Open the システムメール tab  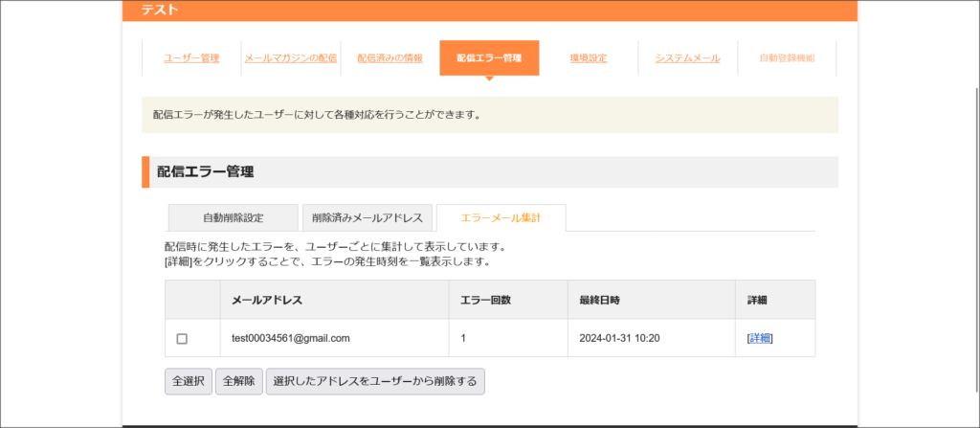(x=687, y=58)
